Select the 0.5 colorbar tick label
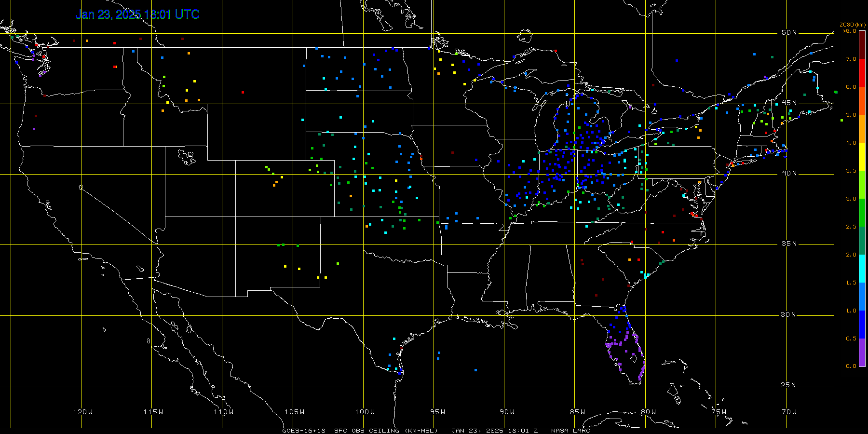This screenshot has height=434, width=868. click(x=851, y=339)
